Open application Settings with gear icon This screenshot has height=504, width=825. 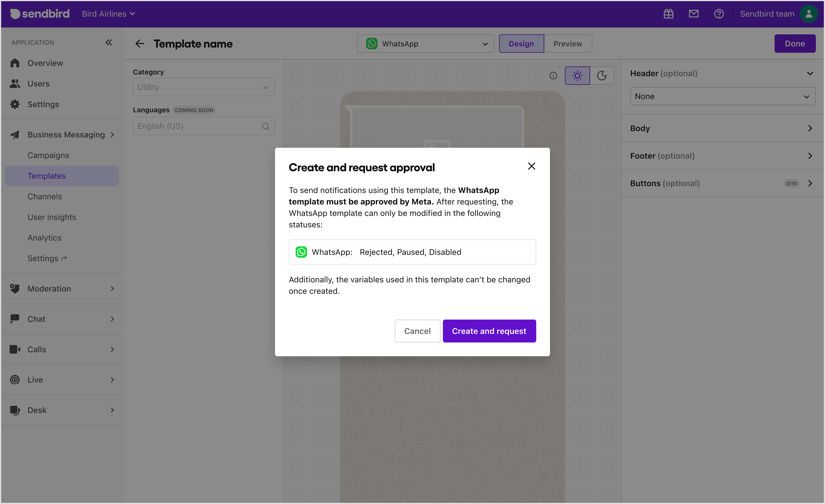[x=62, y=104]
